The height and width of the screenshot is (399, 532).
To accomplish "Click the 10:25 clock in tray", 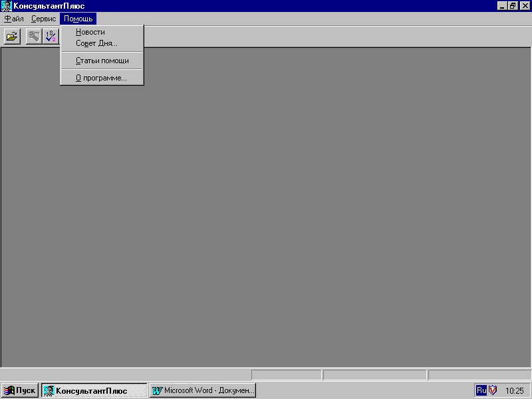I will coord(514,391).
